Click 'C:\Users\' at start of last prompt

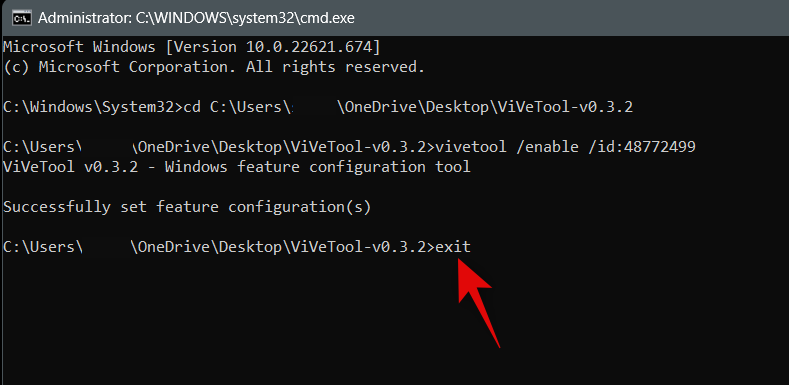pos(42,247)
